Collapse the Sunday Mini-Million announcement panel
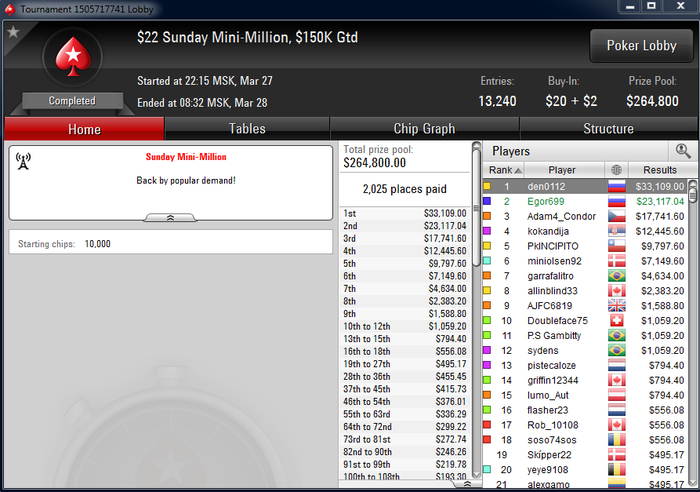Viewport: 700px width, 492px height. (x=170, y=217)
